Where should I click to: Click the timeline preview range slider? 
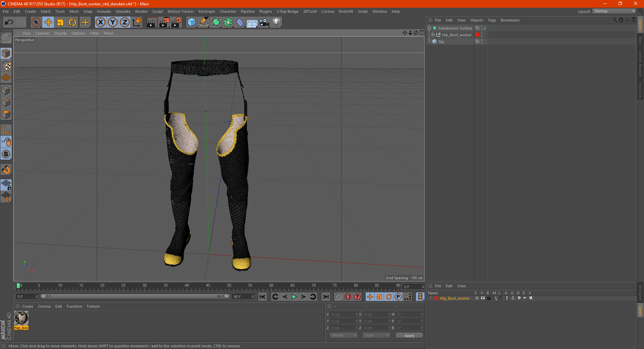(x=135, y=296)
